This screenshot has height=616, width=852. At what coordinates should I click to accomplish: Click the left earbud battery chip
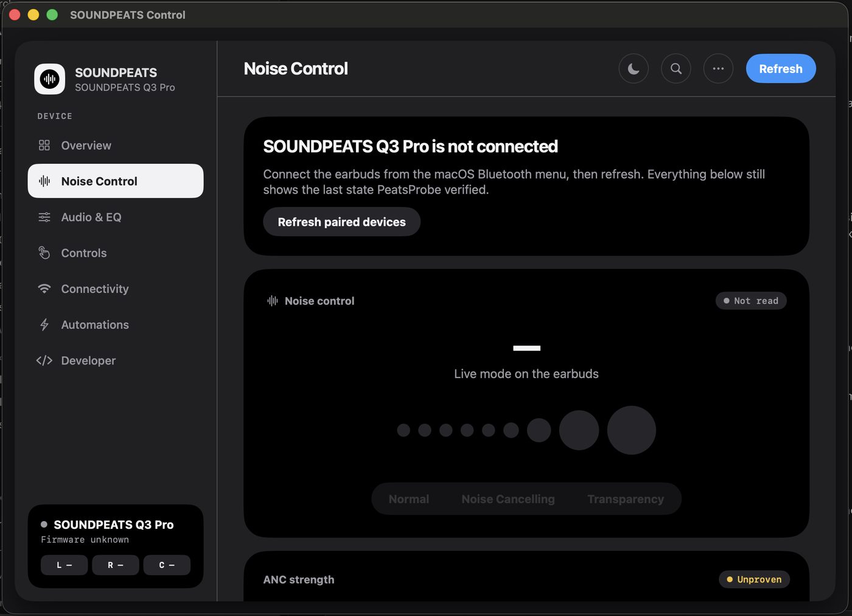(64, 565)
